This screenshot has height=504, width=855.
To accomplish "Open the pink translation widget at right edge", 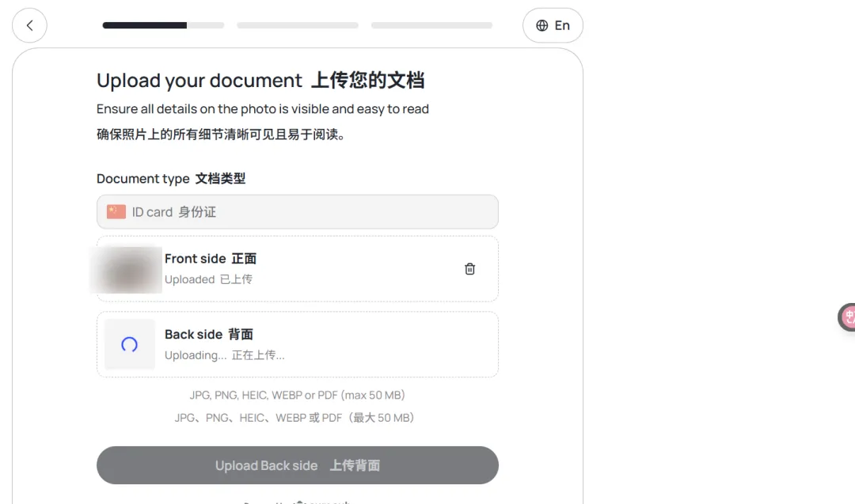I will (x=847, y=316).
